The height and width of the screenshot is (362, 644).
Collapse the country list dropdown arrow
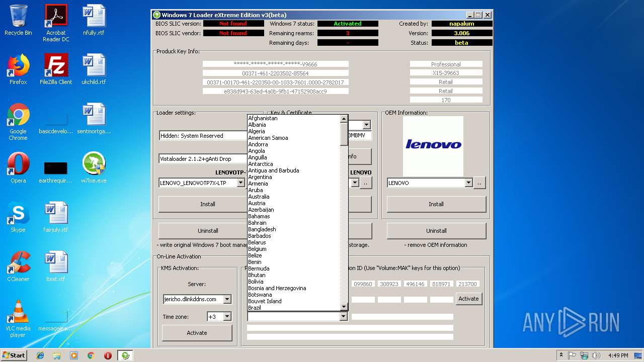point(343,317)
